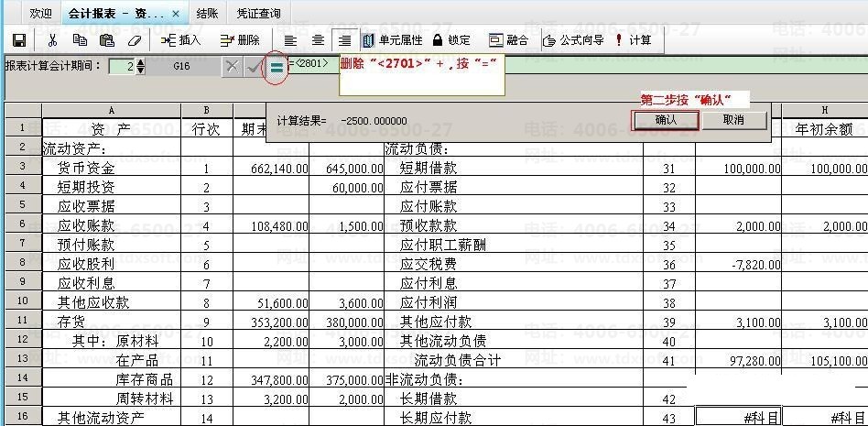The height and width of the screenshot is (426, 868).
Task: Click the 锁定 lock button
Action: (x=451, y=40)
